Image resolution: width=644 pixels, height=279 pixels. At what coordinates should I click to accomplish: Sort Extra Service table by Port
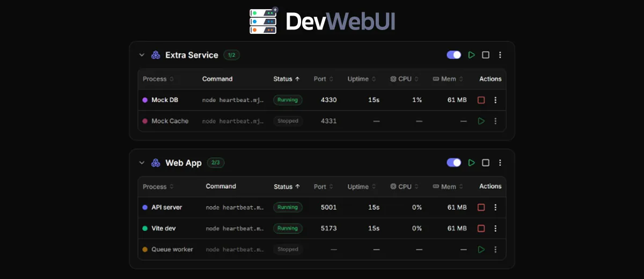[x=324, y=79]
